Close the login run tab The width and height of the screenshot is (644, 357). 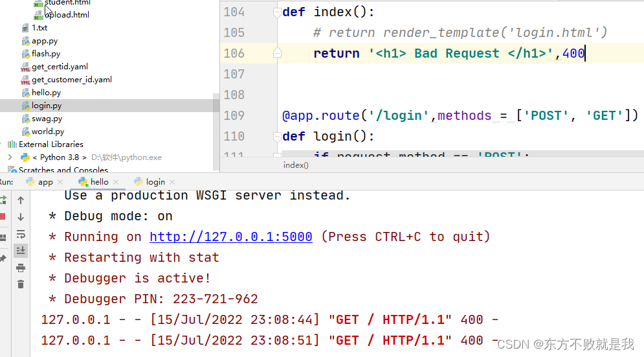[172, 182]
